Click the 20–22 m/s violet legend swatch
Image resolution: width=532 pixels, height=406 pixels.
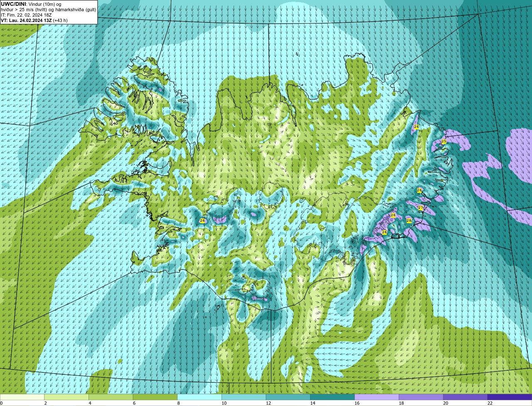(465, 397)
